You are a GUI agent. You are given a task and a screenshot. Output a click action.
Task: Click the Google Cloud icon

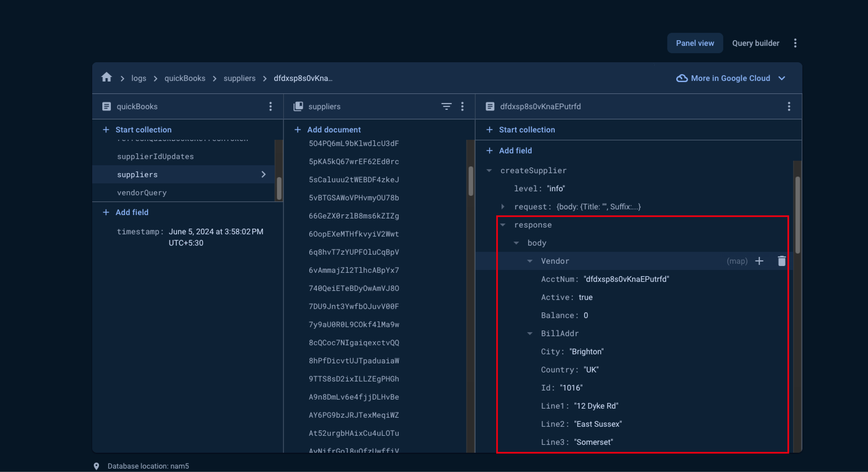[682, 78]
